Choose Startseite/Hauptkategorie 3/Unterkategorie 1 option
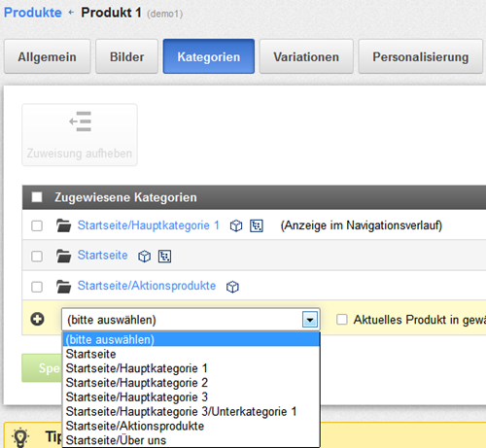Screen dimensions: 486x448 tap(191, 411)
